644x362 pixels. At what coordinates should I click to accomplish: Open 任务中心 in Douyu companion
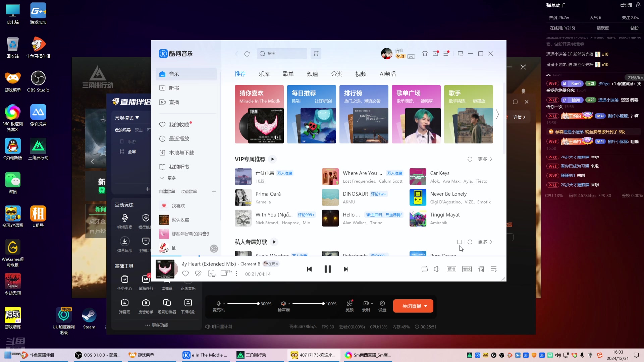pos(125,283)
